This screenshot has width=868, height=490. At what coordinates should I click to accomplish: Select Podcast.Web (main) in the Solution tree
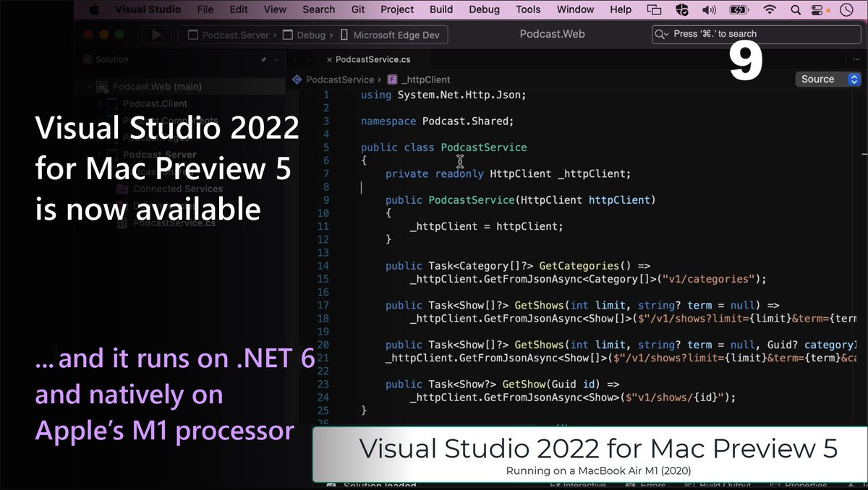pyautogui.click(x=157, y=87)
